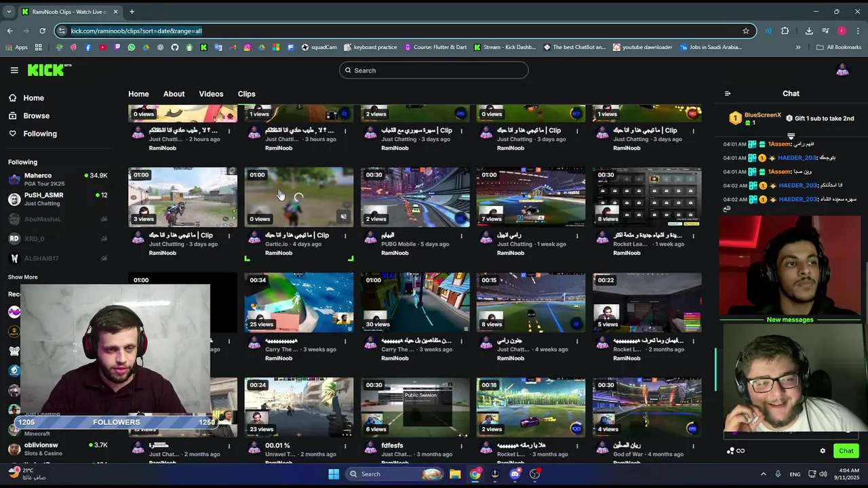This screenshot has height=488, width=868.
Task: Open the keyboard practice bookmark
Action: [x=370, y=47]
